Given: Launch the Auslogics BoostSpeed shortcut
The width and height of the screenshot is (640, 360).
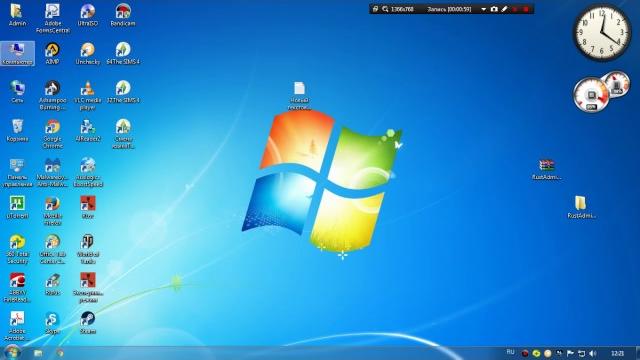Looking at the screenshot, I should pos(87,173).
